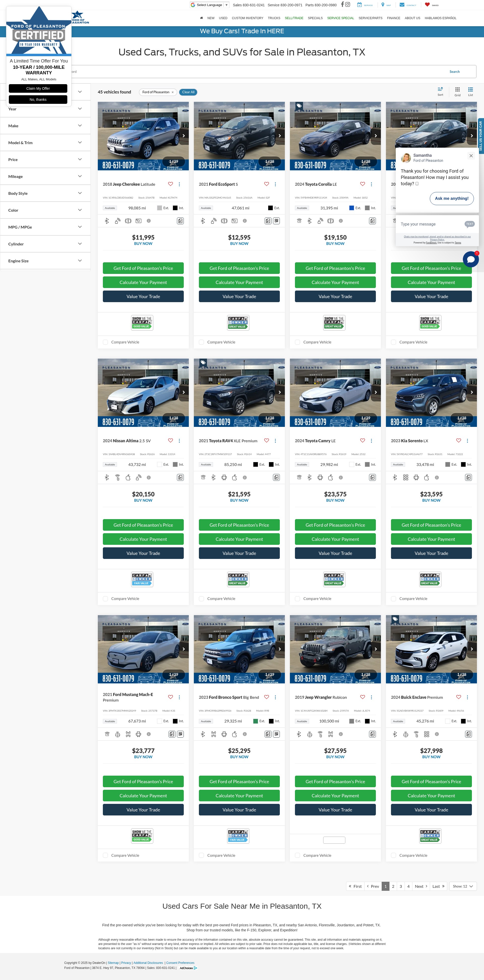Open more options for 2021 Ford EcoSport
The image size is (484, 980).
[276, 184]
